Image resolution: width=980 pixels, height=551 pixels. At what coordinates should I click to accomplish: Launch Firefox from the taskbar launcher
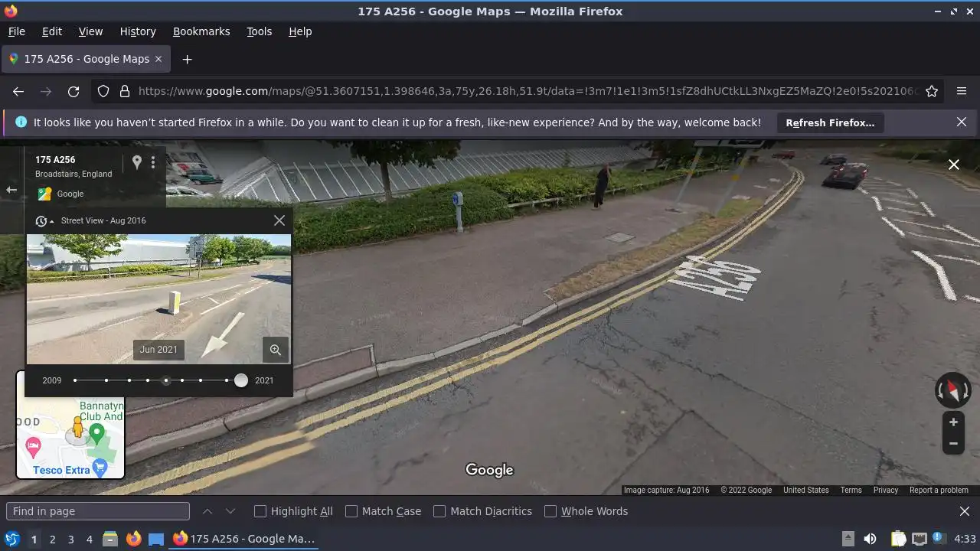pyautogui.click(x=133, y=539)
